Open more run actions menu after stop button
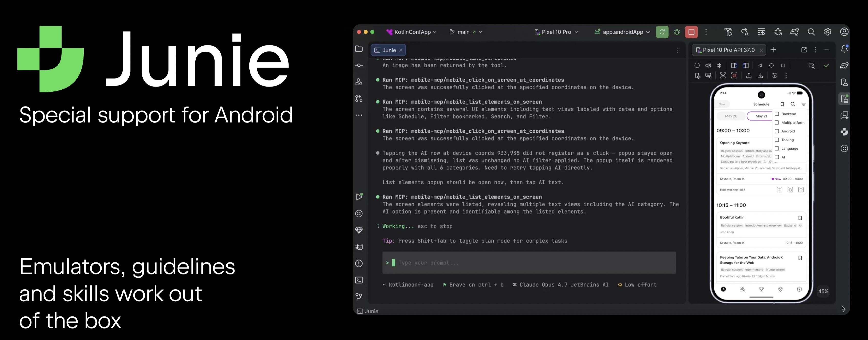The height and width of the screenshot is (340, 868). [706, 32]
